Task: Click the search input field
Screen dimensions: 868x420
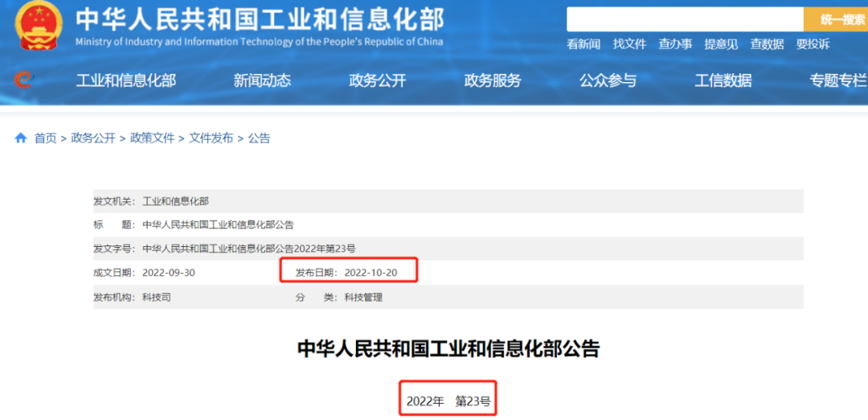Action: pos(685,19)
